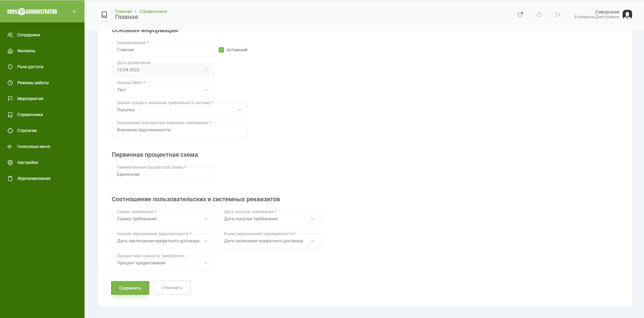Click into the Наименование процентной схемы field

162,174
